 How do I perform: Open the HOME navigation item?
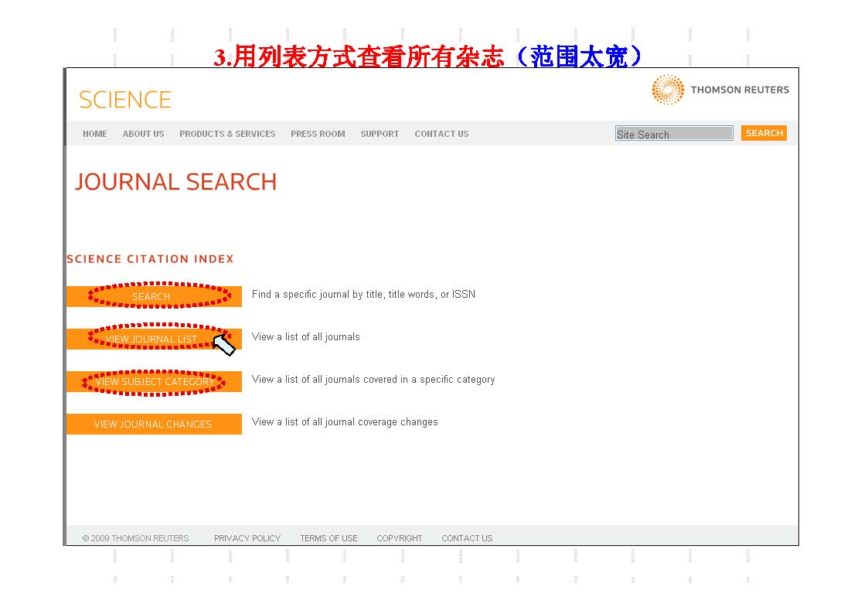point(95,134)
